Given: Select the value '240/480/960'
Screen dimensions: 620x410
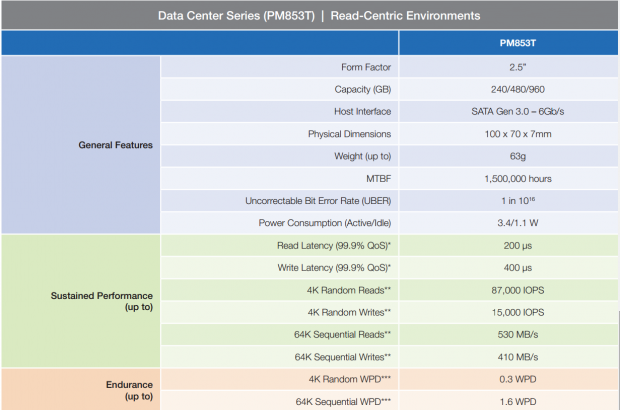Looking at the screenshot, I should 518,89.
